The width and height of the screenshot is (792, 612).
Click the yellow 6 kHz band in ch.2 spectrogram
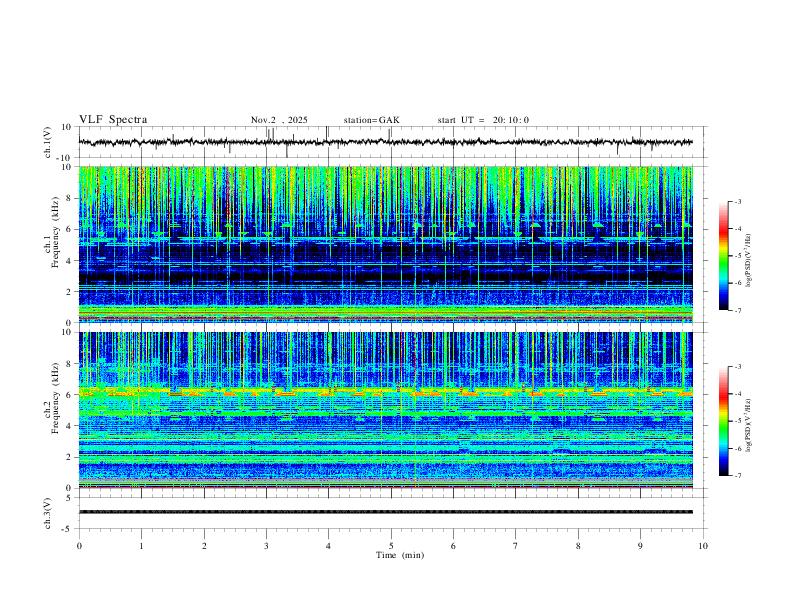[385, 391]
